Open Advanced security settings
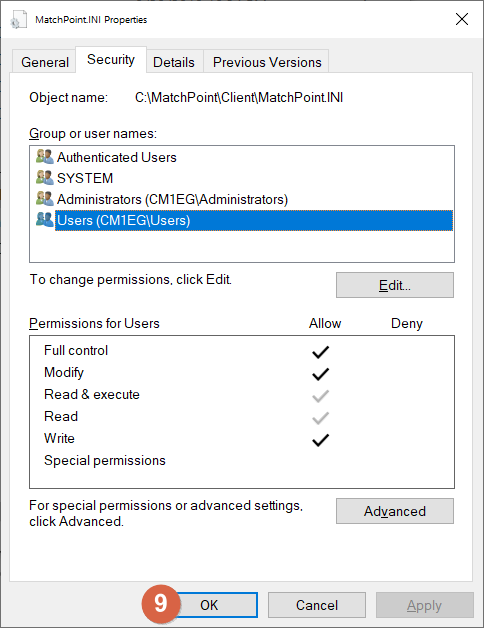The image size is (484, 628). point(395,511)
